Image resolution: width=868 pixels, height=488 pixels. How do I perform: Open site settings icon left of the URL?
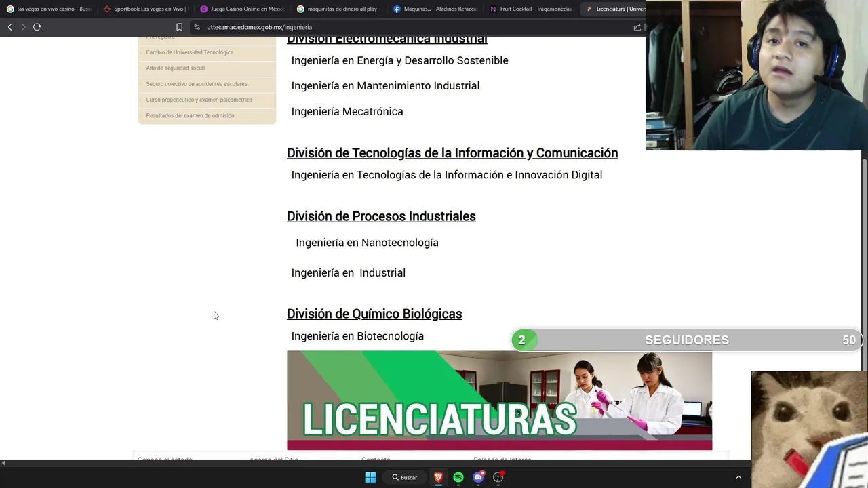(197, 27)
